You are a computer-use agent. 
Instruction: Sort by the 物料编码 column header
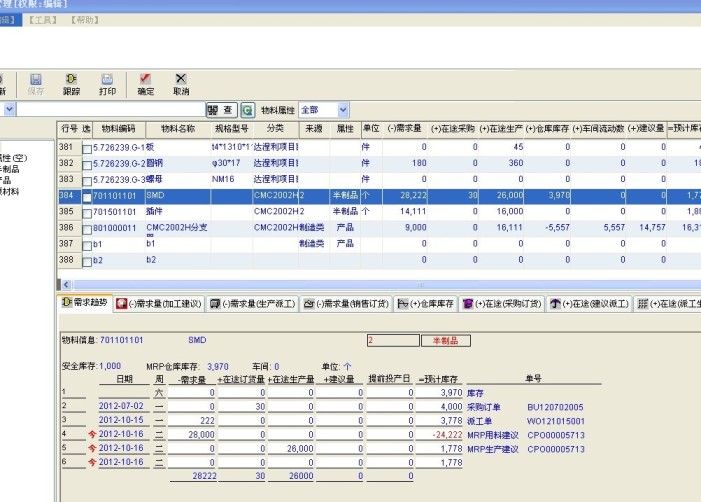pos(118,130)
